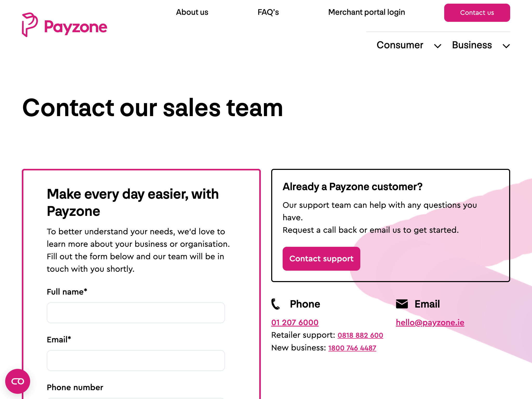Viewport: 532px width, 399px height.
Task: Open the Consumer navigation menu
Action: coord(400,45)
